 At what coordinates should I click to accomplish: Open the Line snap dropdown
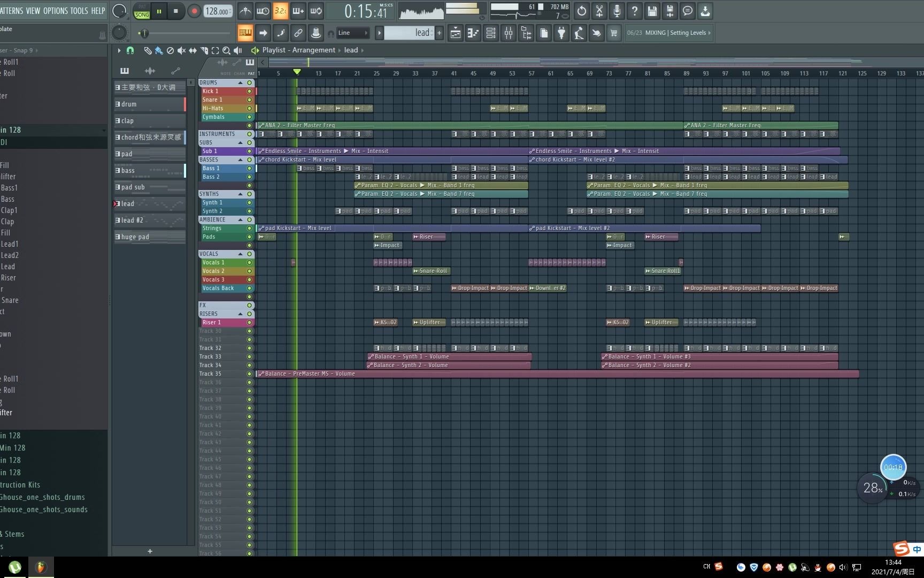353,33
